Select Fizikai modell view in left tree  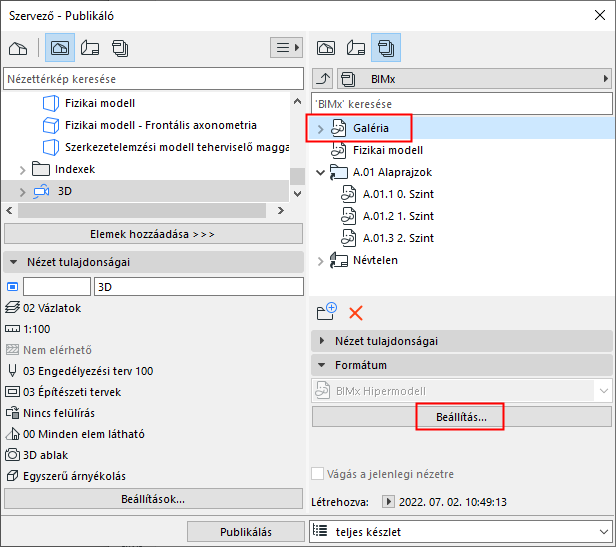tap(100, 103)
